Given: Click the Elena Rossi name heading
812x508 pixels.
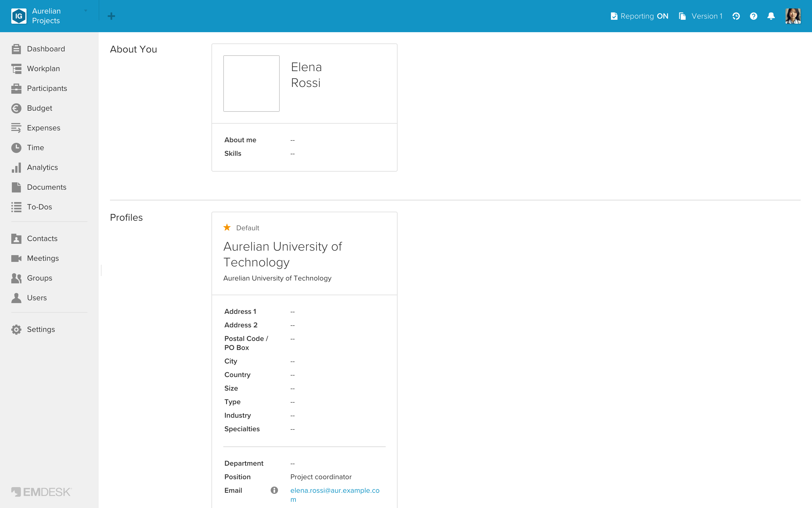Looking at the screenshot, I should coord(306,75).
